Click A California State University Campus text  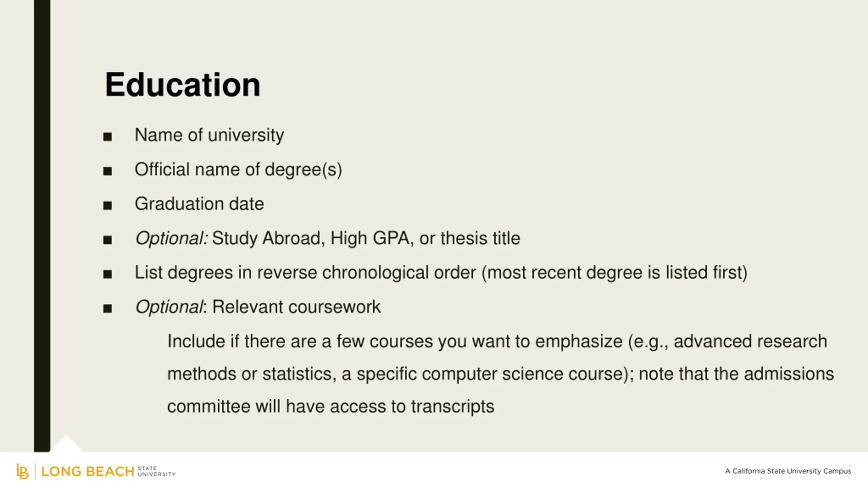(x=788, y=471)
